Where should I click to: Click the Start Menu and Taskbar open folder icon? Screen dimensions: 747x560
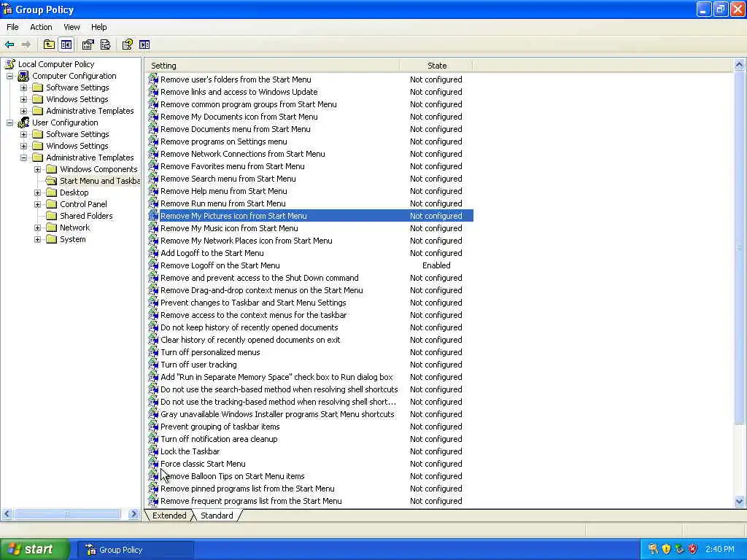52,181
